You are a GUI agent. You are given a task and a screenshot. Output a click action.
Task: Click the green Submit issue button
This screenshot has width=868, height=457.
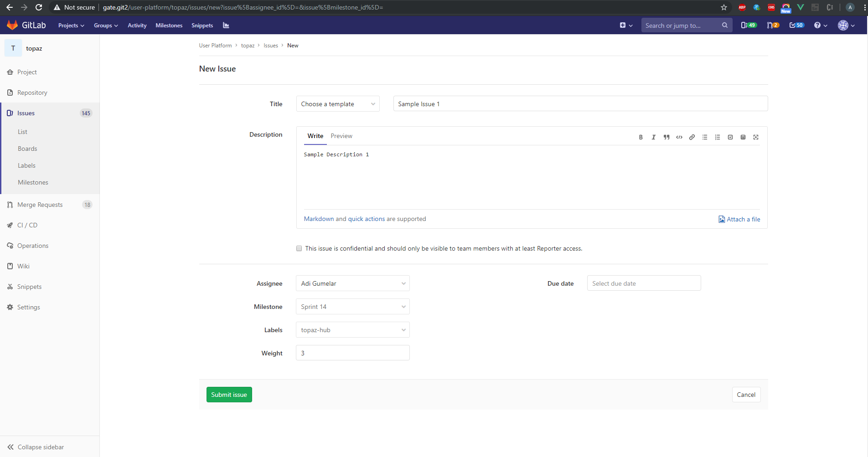tap(229, 395)
